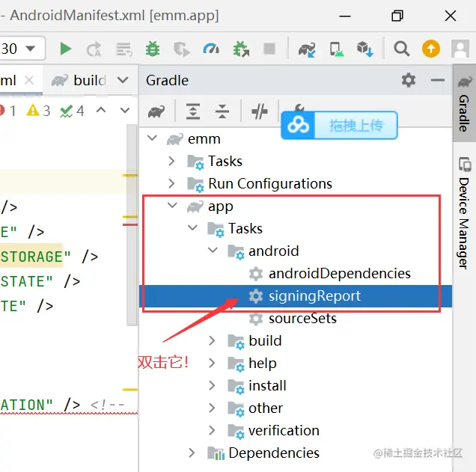Select the sourceSets task
The height and width of the screenshot is (472, 476).
(302, 319)
